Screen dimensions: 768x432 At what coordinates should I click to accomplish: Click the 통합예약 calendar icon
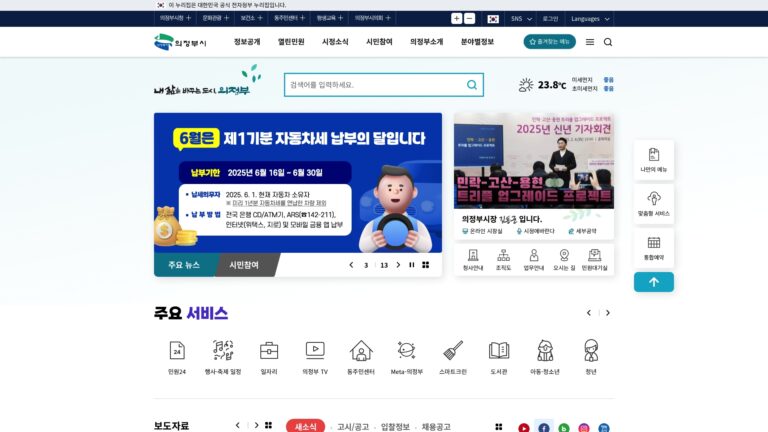653,242
